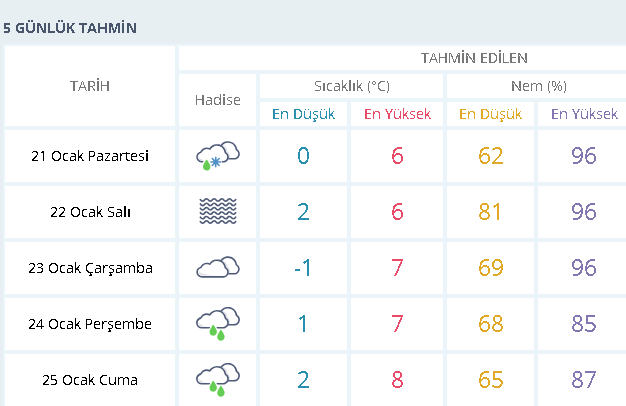Image resolution: width=626 pixels, height=406 pixels.
Task: Click the 81 lowest humidity value
Action: point(490,212)
